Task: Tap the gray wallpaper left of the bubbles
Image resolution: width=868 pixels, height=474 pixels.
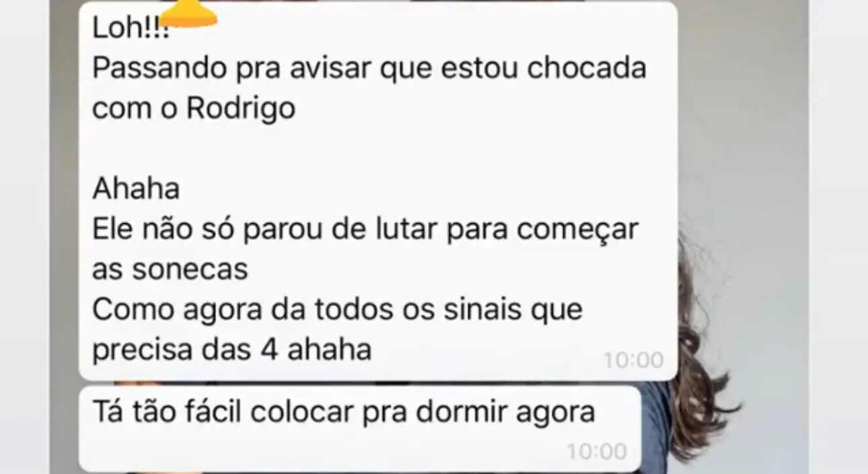Action: click(x=63, y=235)
